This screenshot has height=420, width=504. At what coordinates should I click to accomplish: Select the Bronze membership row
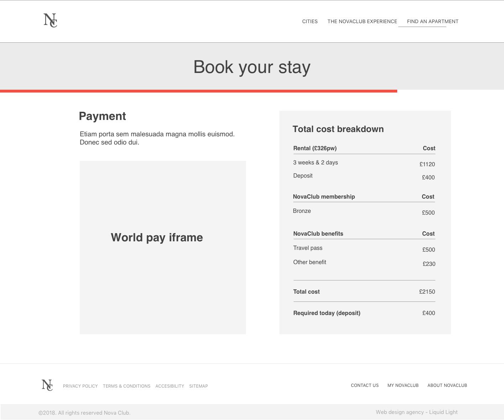(x=364, y=212)
